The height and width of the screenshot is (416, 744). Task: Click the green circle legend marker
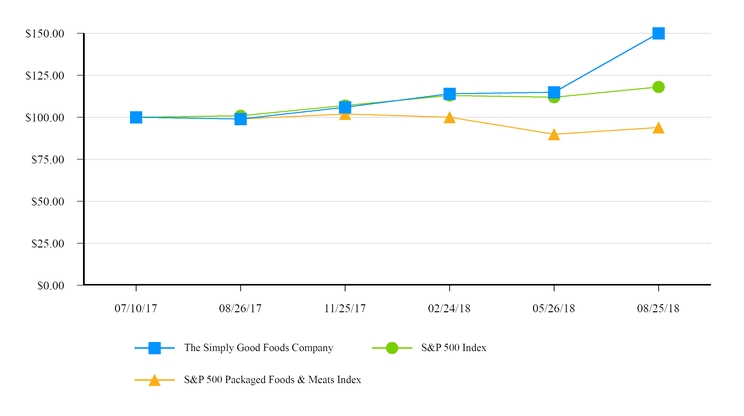392,348
